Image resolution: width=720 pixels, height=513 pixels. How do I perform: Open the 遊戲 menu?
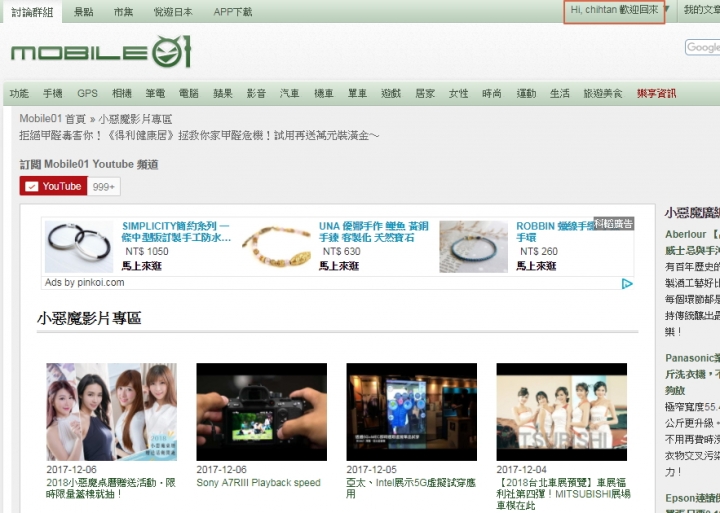391,94
